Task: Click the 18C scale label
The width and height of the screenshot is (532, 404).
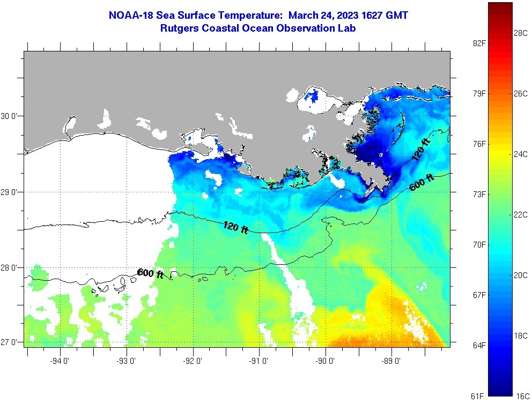Action: [520, 335]
